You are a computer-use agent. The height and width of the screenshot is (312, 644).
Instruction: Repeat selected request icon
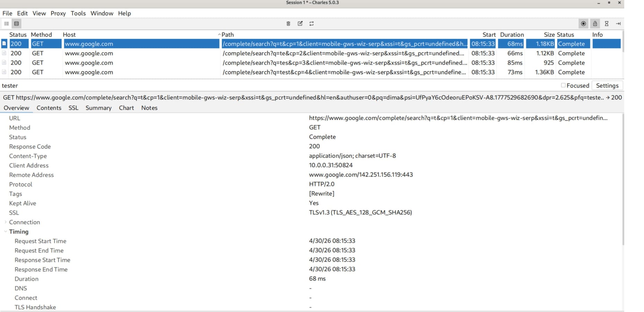(x=311, y=24)
